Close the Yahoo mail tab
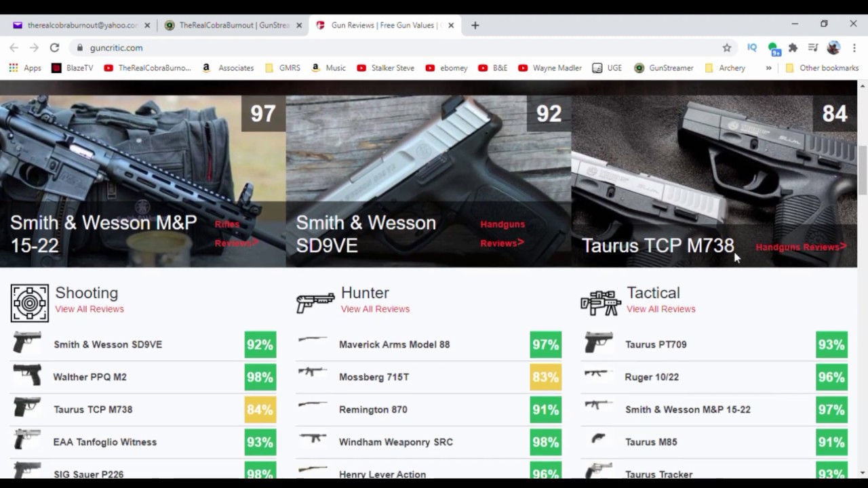868x488 pixels. (147, 25)
